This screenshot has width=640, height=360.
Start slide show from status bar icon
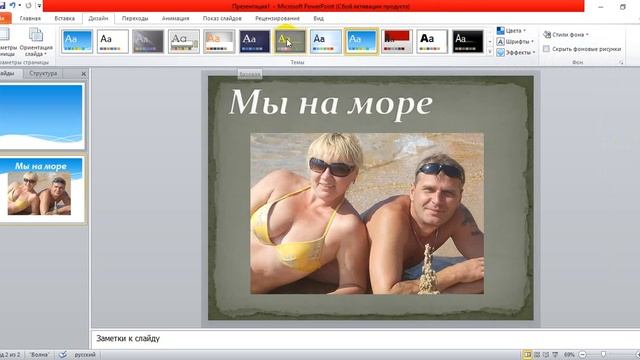555,355
